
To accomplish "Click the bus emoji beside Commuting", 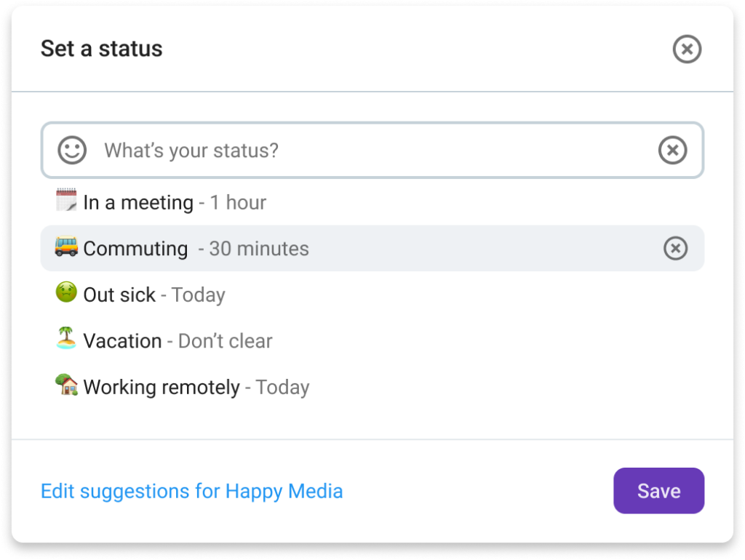I will tap(66, 247).
